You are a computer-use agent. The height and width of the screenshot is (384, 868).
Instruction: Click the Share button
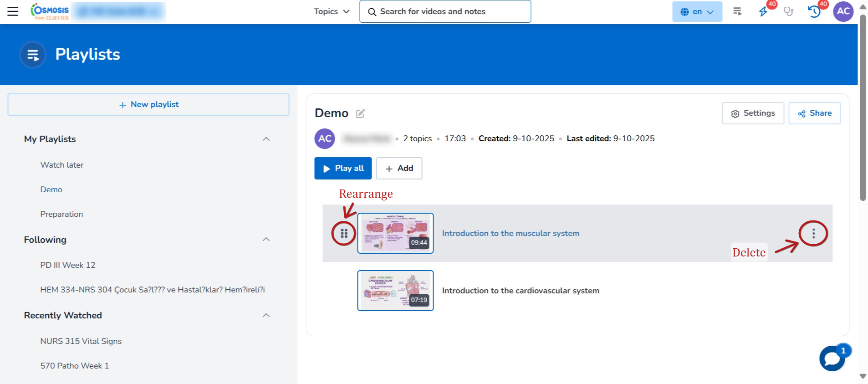pyautogui.click(x=814, y=113)
